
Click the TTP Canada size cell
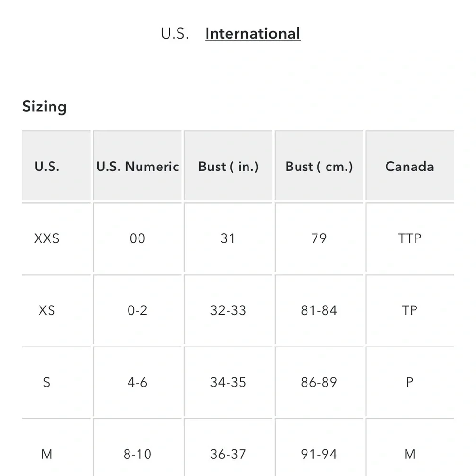pos(409,238)
